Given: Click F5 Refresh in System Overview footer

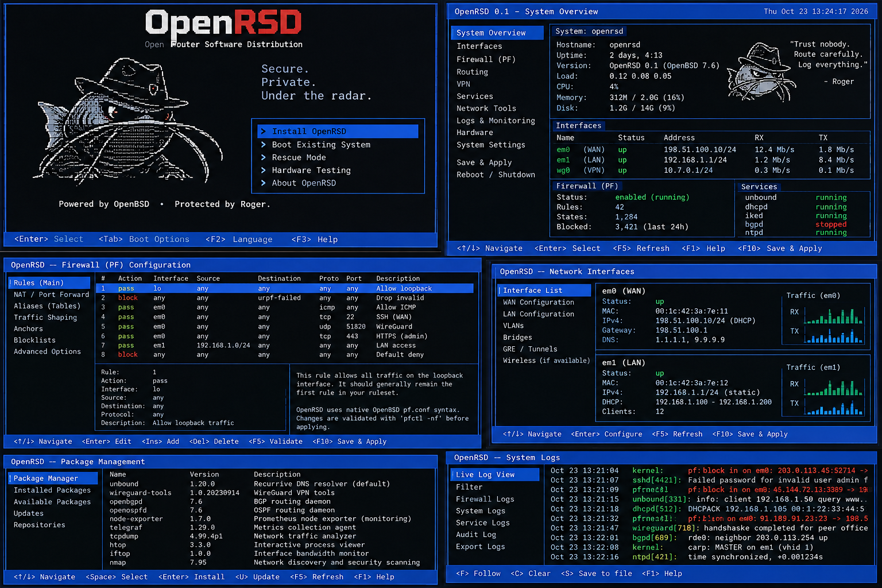Looking at the screenshot, I should pos(641,249).
